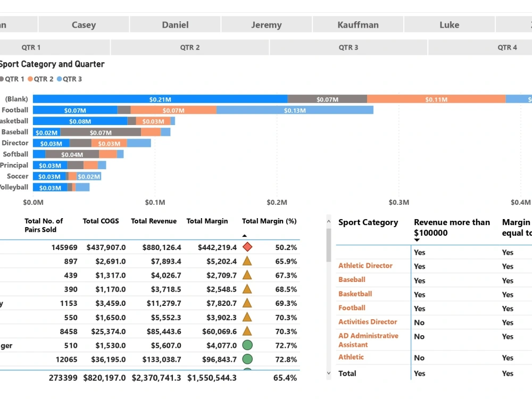The image size is (532, 399).
Task: Switch to the QTR 2 quarter tile
Action: [189, 47]
